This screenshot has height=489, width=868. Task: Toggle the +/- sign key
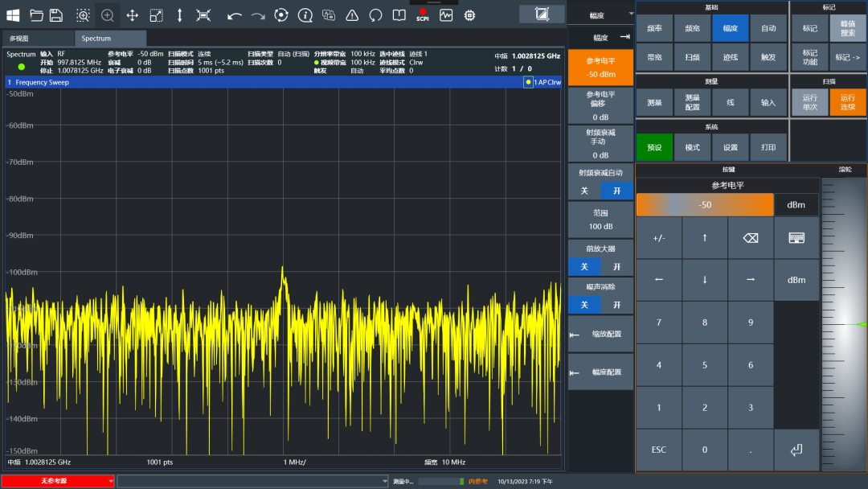click(x=659, y=238)
